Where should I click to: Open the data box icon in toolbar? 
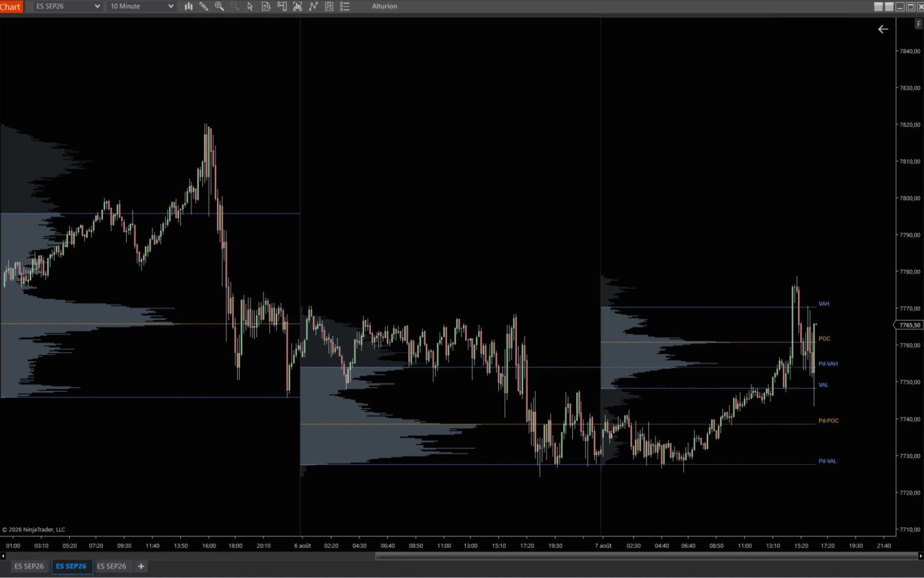266,6
